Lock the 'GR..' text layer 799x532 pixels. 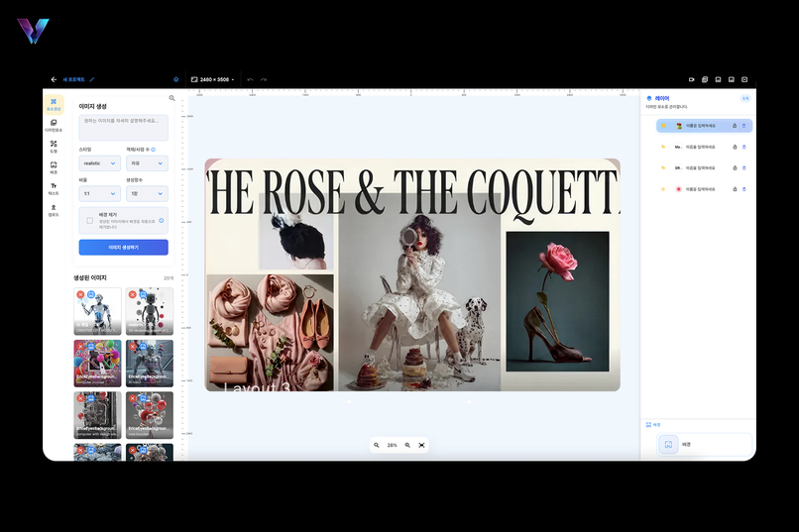coord(735,168)
